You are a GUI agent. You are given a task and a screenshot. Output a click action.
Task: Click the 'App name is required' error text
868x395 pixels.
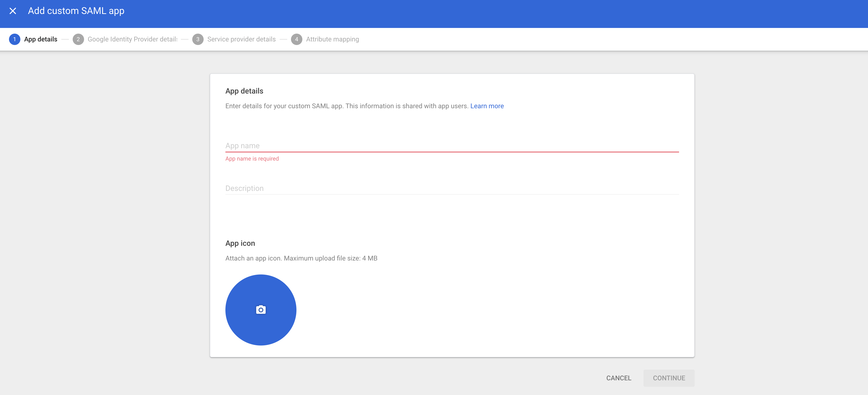[x=252, y=158]
